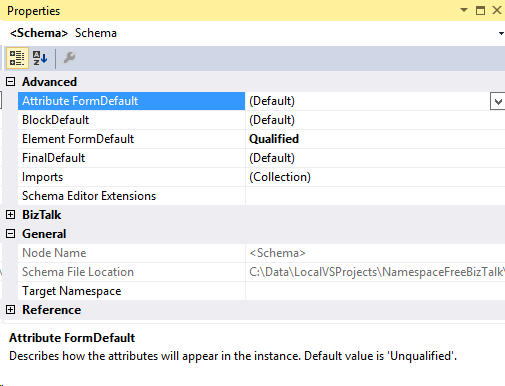Expand the Reference category

coord(11,310)
